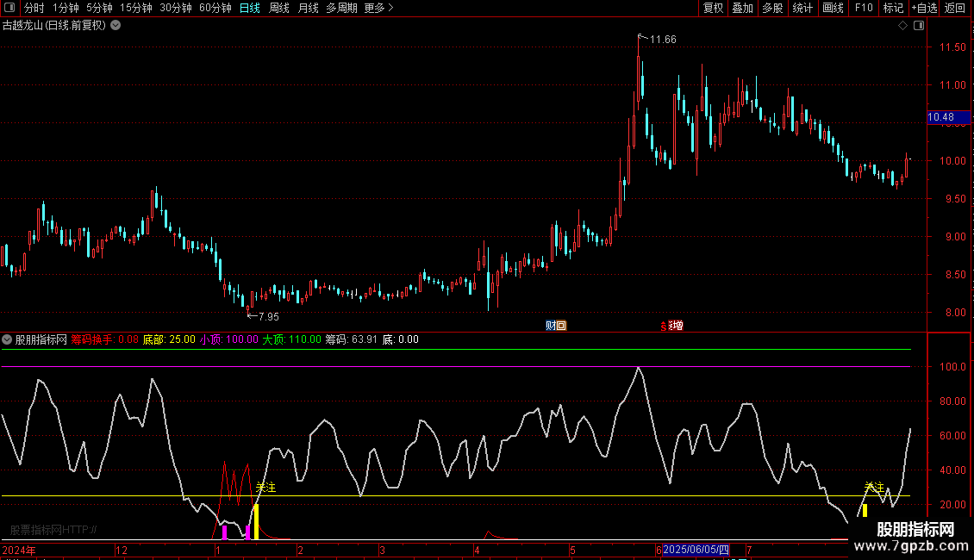This screenshot has height=560, width=974.
Task: Click the 2024年 timeline label
Action: coord(19,550)
